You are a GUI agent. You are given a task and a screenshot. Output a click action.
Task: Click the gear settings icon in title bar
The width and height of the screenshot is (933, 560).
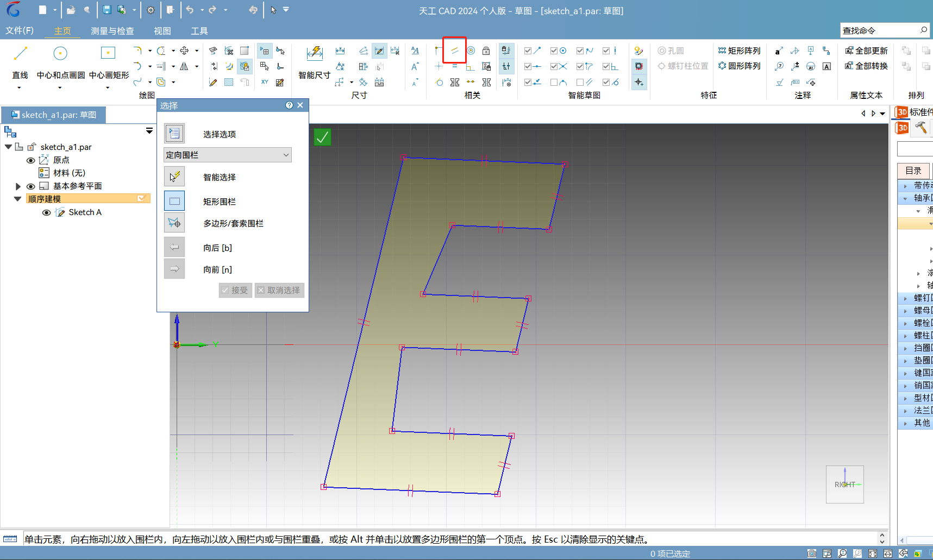151,10
